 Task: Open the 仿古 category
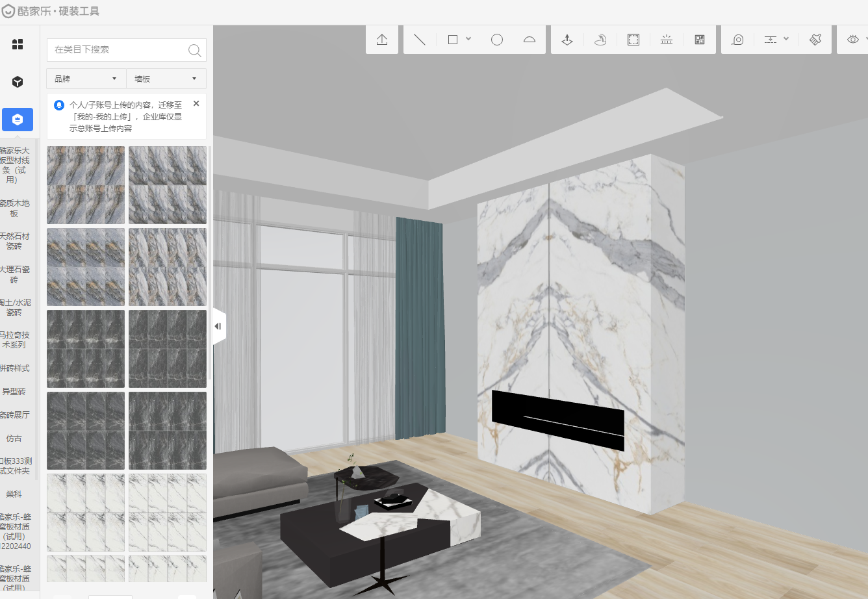pos(14,439)
